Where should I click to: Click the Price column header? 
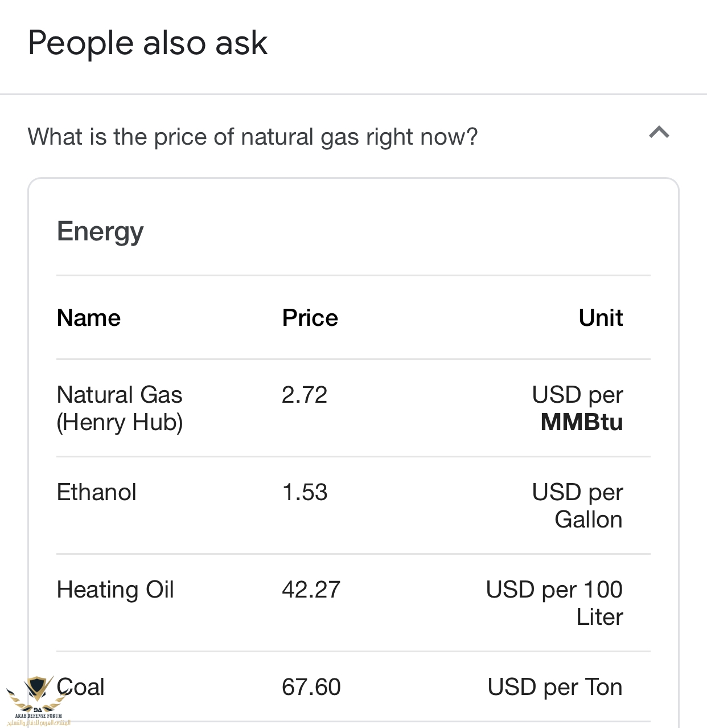310,318
